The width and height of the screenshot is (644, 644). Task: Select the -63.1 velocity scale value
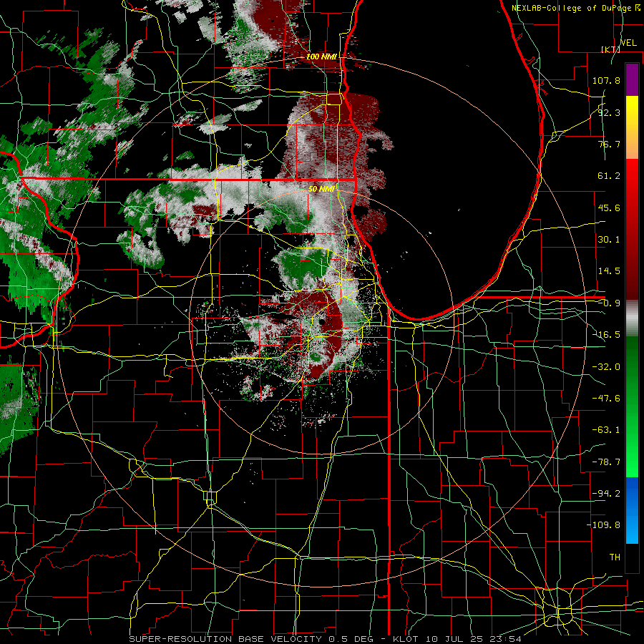point(606,430)
